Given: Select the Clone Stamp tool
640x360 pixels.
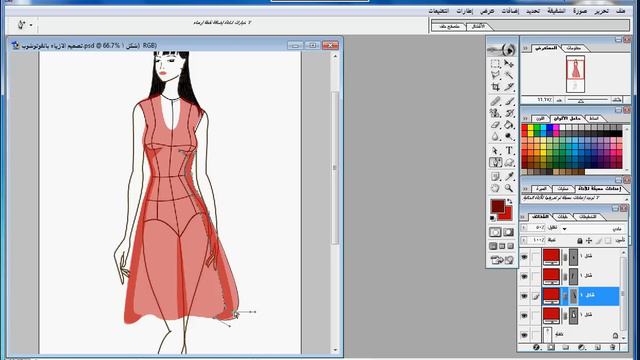Looking at the screenshot, I should (x=495, y=113).
